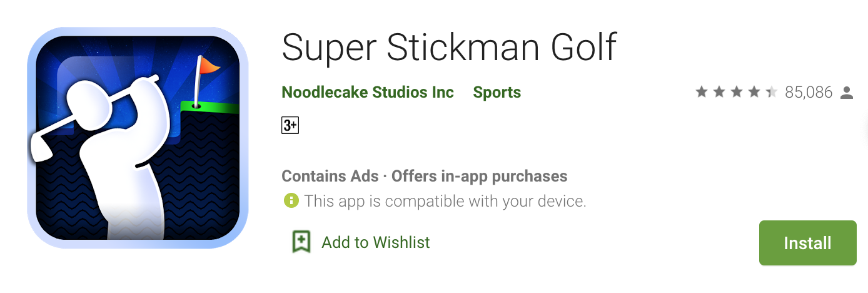
Task: Click the Offers in-app purchases label
Action: coord(479,176)
